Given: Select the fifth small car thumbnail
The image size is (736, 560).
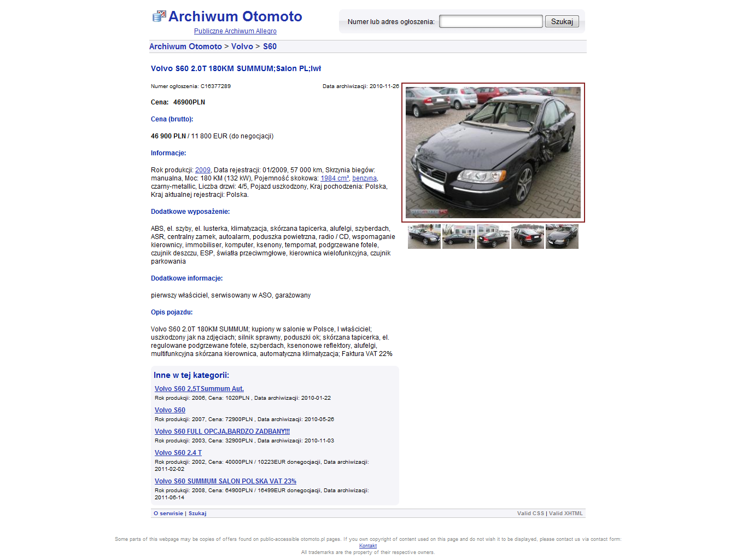Looking at the screenshot, I should (562, 237).
